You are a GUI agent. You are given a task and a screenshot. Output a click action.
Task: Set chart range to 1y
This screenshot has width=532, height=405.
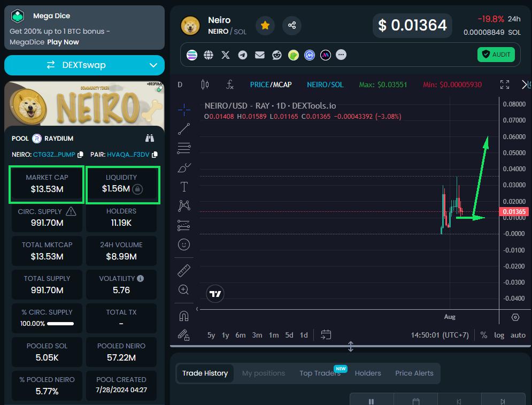pyautogui.click(x=225, y=335)
